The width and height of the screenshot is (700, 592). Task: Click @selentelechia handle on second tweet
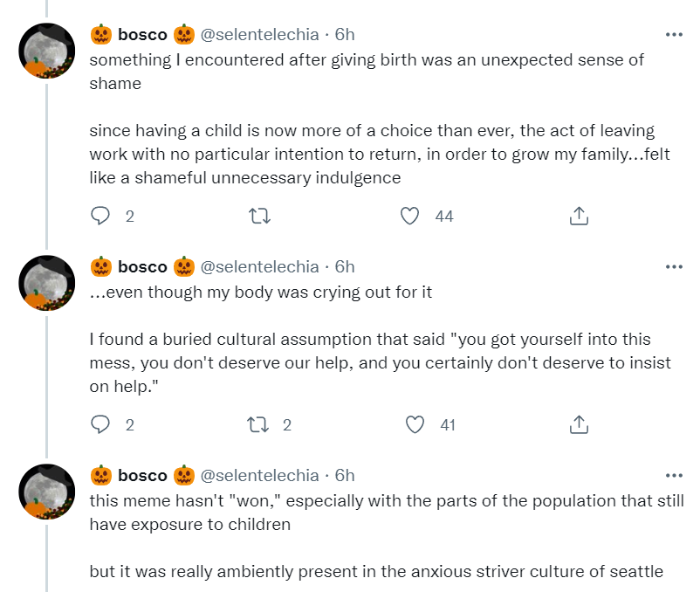click(x=260, y=267)
